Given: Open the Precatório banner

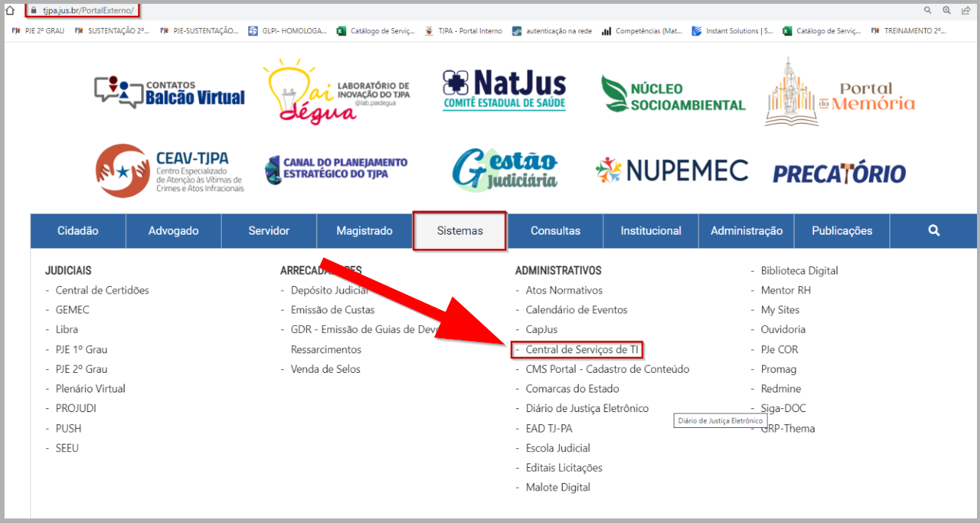Looking at the screenshot, I should pyautogui.click(x=839, y=174).
